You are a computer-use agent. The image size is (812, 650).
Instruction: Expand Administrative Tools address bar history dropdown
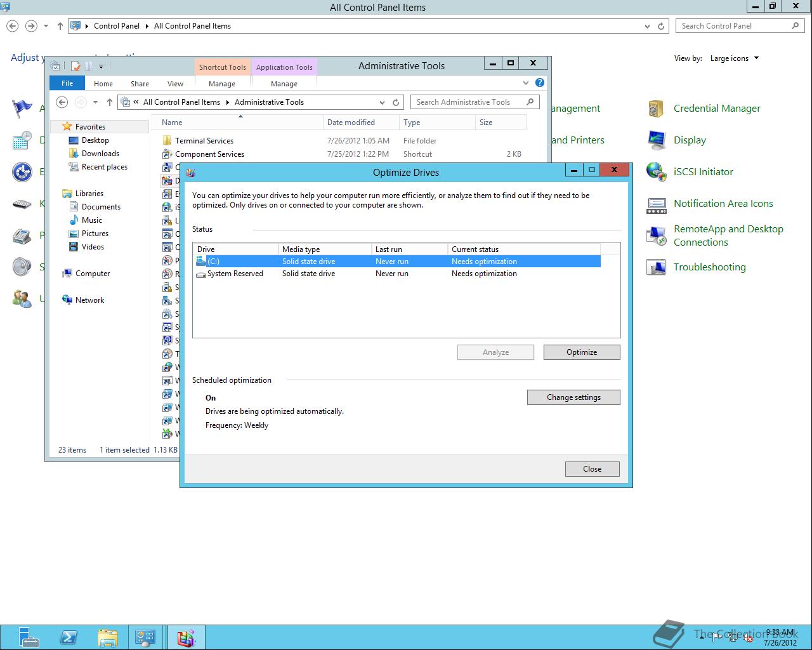[x=382, y=102]
